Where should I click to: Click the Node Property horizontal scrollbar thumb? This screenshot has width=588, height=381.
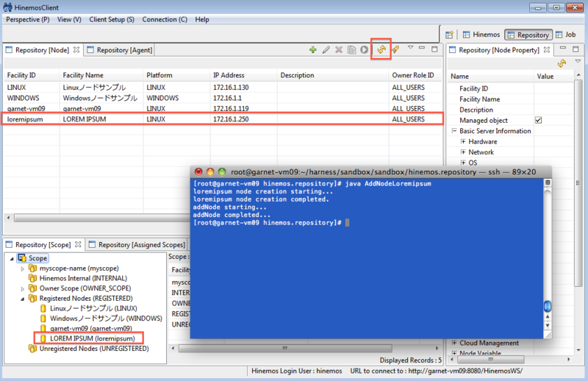click(x=490, y=360)
